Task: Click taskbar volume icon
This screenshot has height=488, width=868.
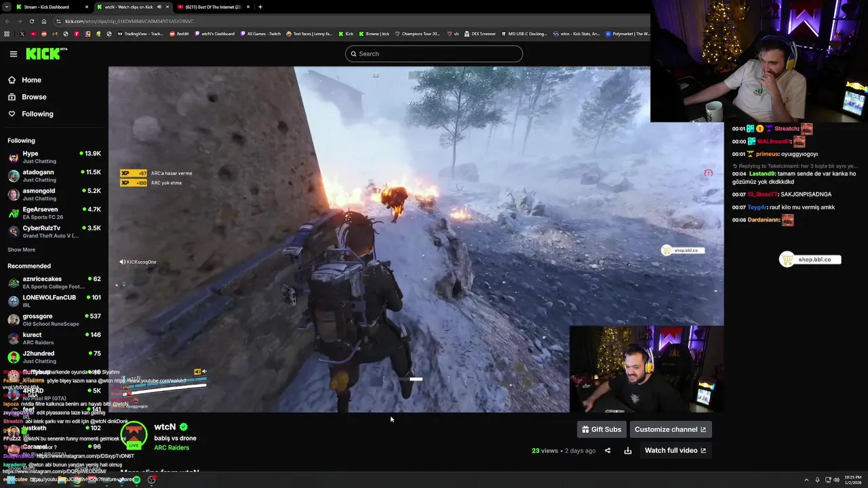Action: 836,480
